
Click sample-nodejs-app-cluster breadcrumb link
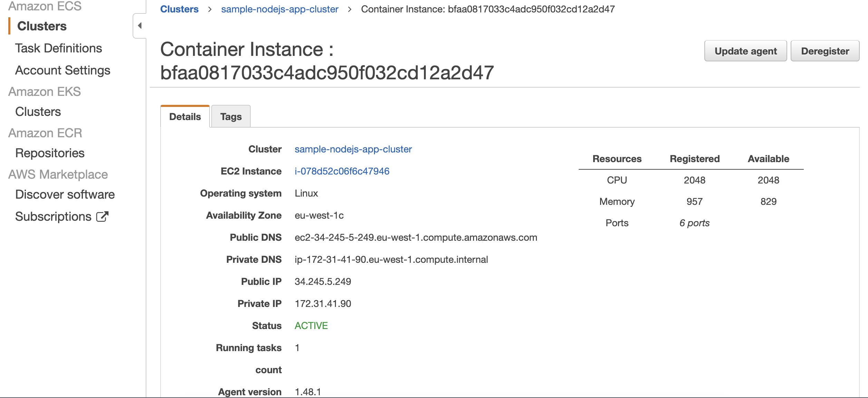(280, 9)
